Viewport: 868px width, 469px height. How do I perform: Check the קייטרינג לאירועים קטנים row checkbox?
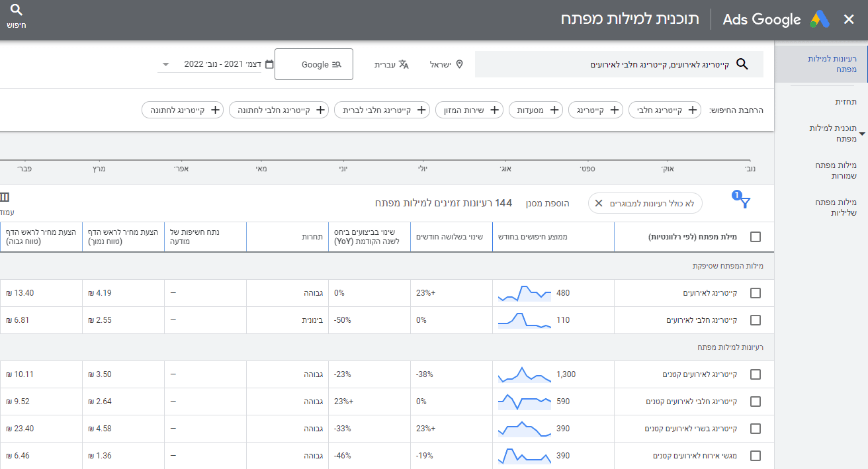[x=756, y=374]
